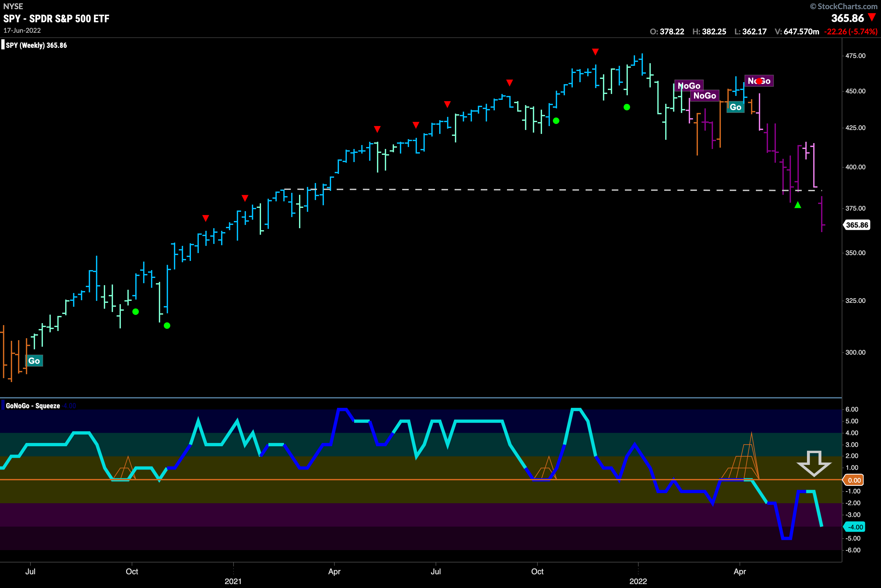The width and height of the screenshot is (881, 588).
Task: Click the SPY - SPDR S&P 500 ETF title
Action: [x=56, y=19]
